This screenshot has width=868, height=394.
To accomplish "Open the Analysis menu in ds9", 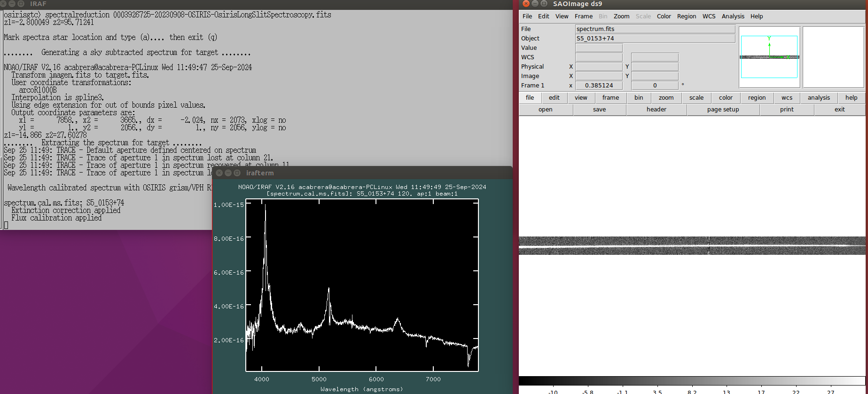I will pyautogui.click(x=733, y=16).
